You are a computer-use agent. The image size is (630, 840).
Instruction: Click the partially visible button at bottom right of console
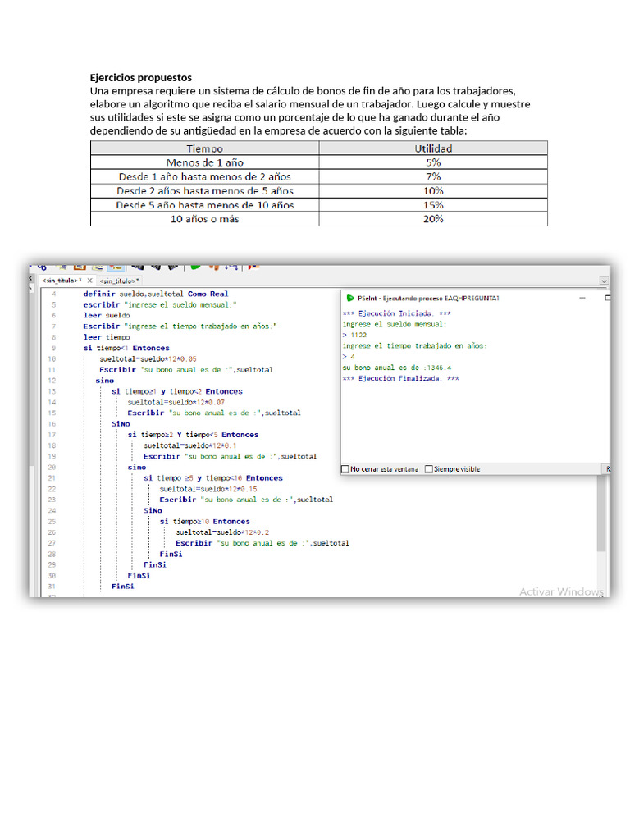pyautogui.click(x=607, y=469)
